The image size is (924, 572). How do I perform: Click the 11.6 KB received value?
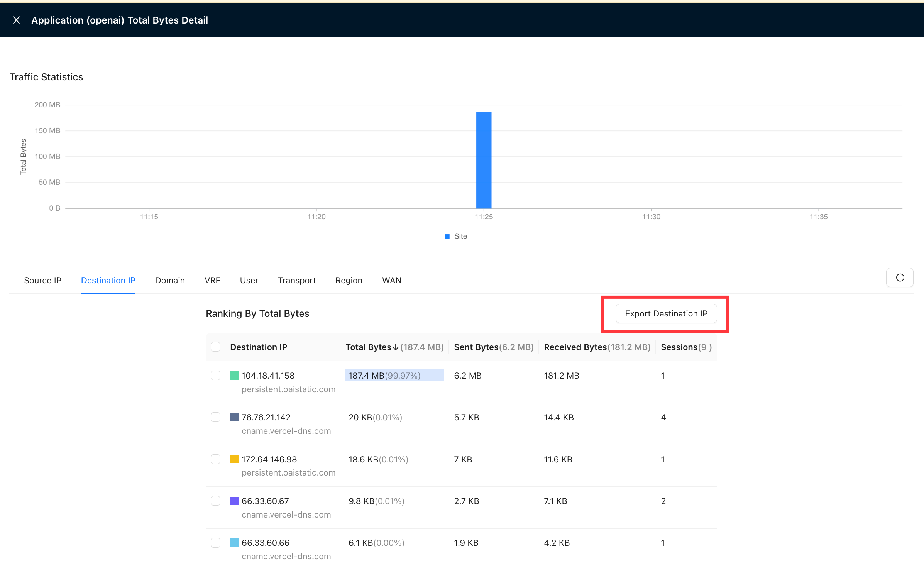pyautogui.click(x=558, y=459)
